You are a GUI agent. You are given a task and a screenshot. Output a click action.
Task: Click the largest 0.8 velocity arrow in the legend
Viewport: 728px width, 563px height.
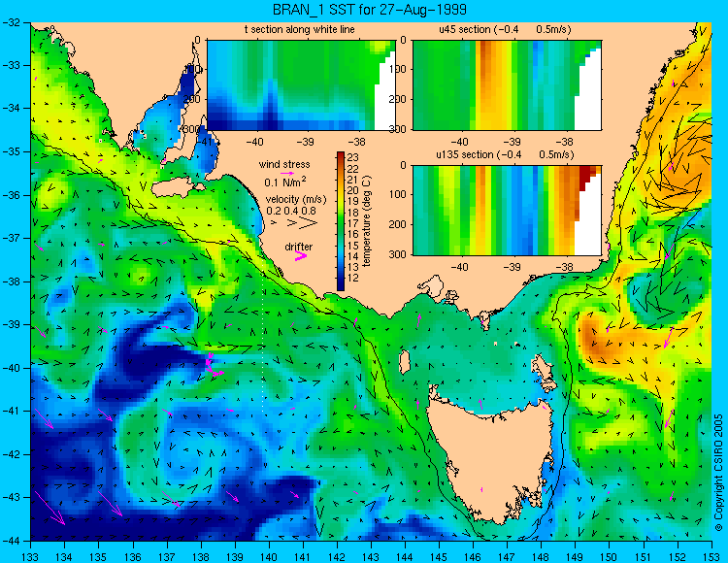click(309, 223)
